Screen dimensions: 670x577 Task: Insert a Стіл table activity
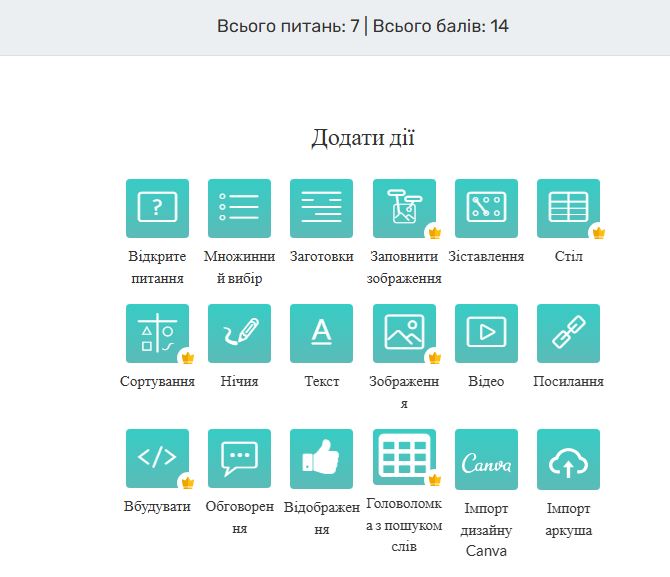click(568, 208)
